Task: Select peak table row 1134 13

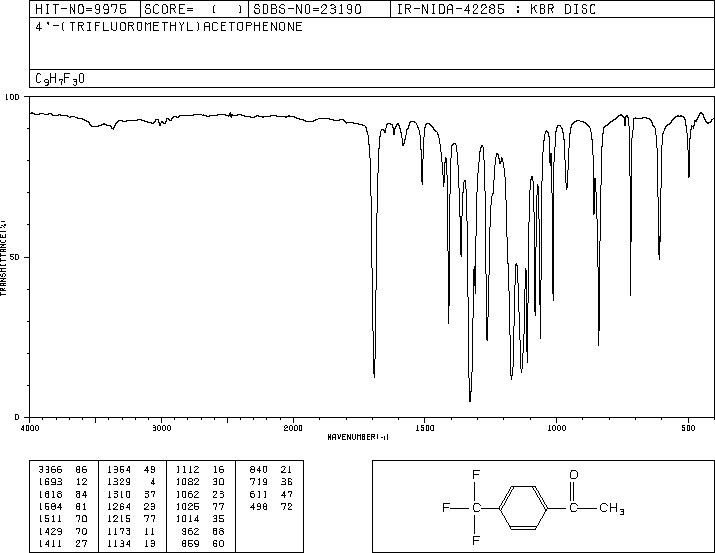Action: pyautogui.click(x=132, y=543)
